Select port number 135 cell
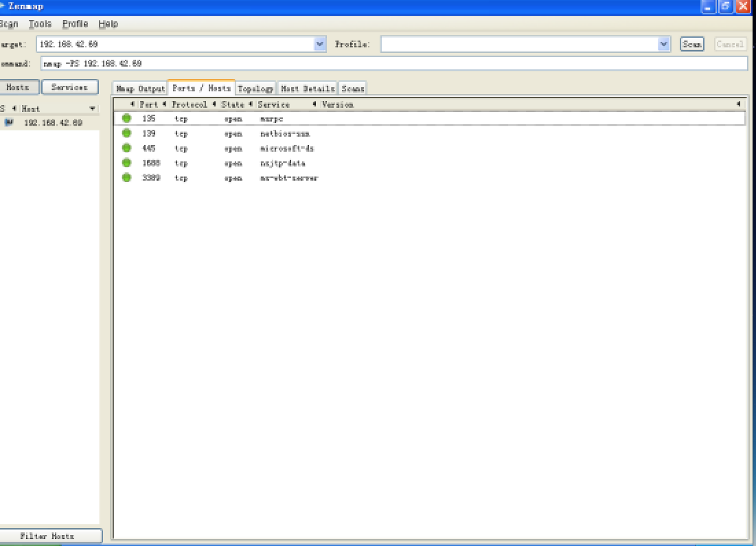 coord(148,118)
